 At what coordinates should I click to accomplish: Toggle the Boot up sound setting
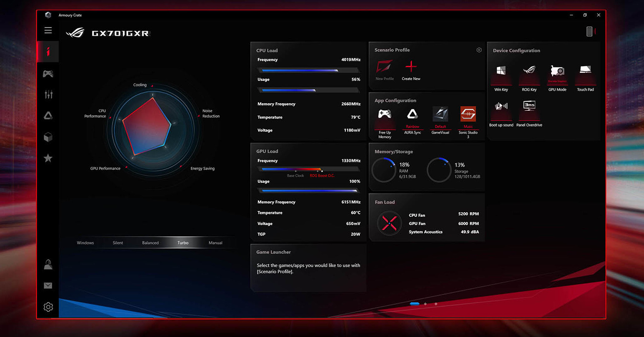tap(501, 106)
